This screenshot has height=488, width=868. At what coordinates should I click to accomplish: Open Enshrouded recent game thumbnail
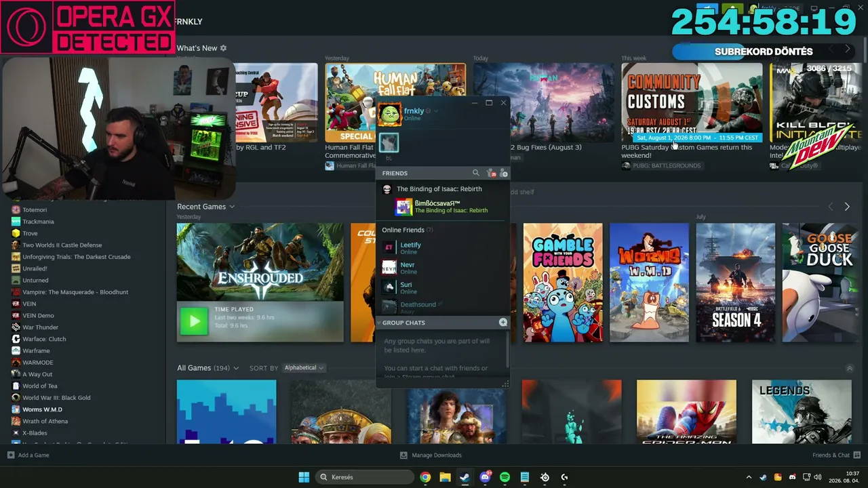[260, 262]
